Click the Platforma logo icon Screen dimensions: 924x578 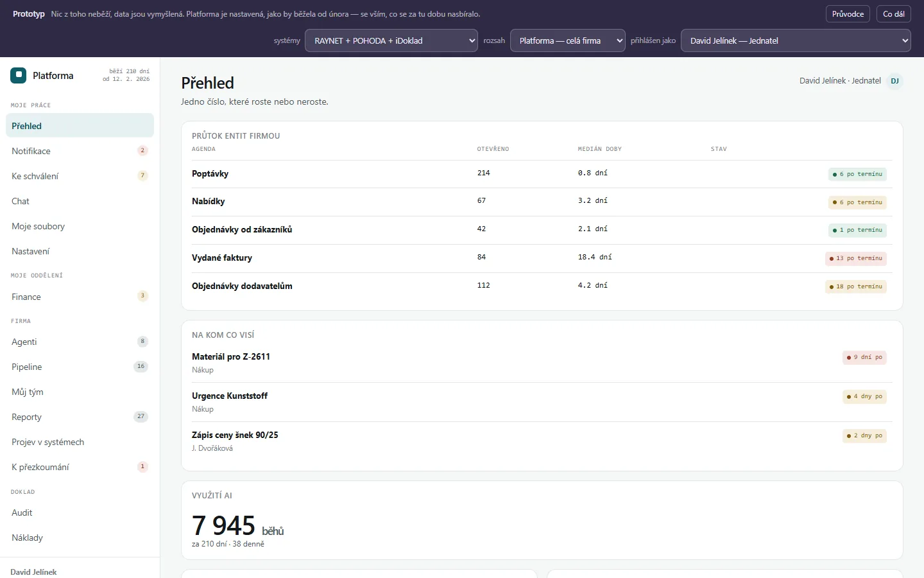click(18, 76)
